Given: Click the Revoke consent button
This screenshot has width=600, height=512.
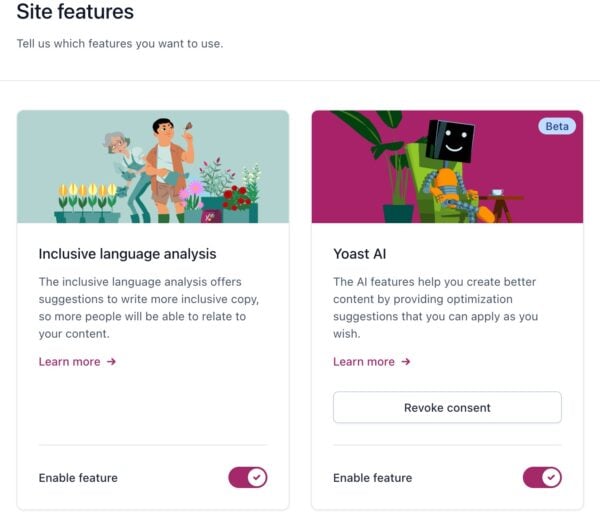Looking at the screenshot, I should (447, 407).
